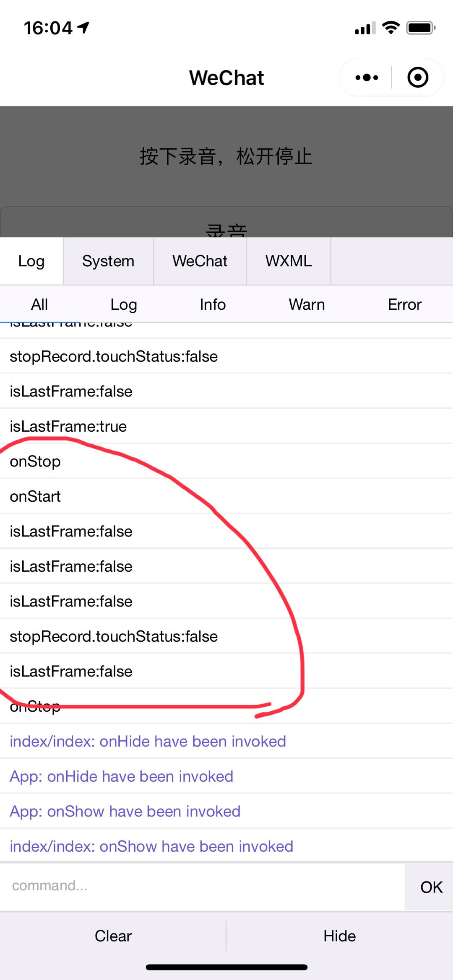The height and width of the screenshot is (980, 453).
Task: Open the three-dots more menu
Action: [367, 78]
